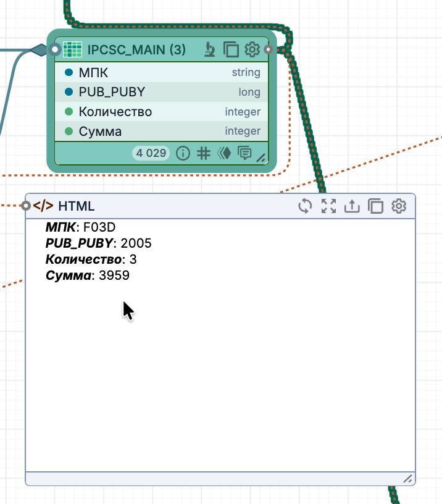This screenshot has height=504, width=442.
Task: Open the HTML widget settings
Action: coord(399,206)
